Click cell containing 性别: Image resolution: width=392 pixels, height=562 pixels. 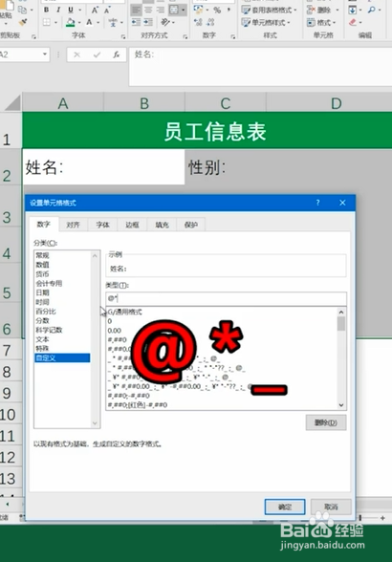[x=207, y=167]
